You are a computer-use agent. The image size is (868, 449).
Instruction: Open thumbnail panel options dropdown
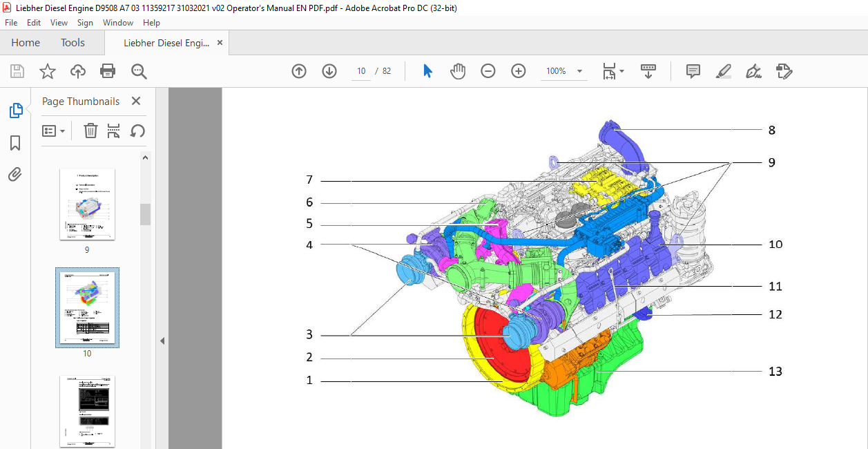click(x=54, y=131)
